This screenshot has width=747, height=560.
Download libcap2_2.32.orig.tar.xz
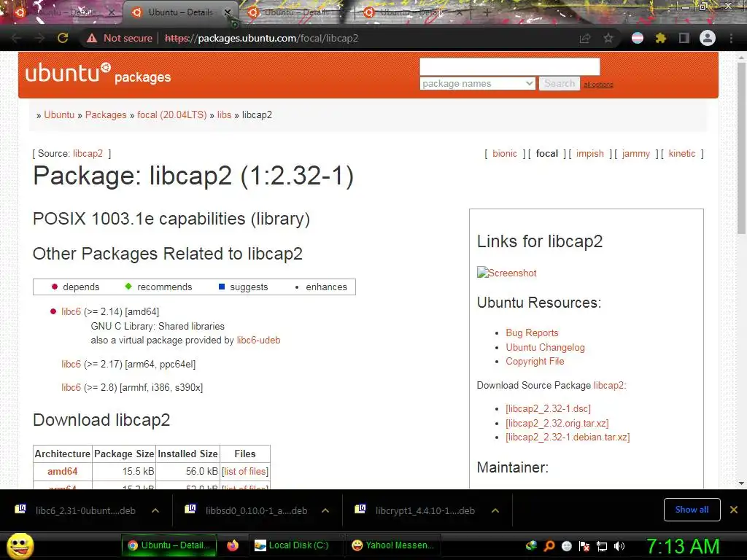[557, 423]
